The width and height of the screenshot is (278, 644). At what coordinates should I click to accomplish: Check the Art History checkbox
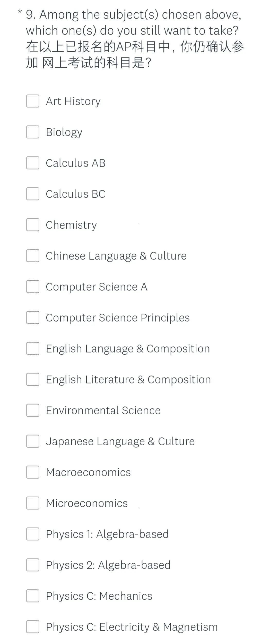(32, 101)
